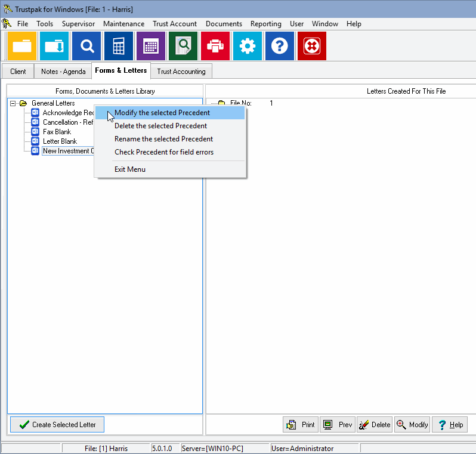Launch the calculator toolbar icon
476x454 pixels.
(119, 46)
